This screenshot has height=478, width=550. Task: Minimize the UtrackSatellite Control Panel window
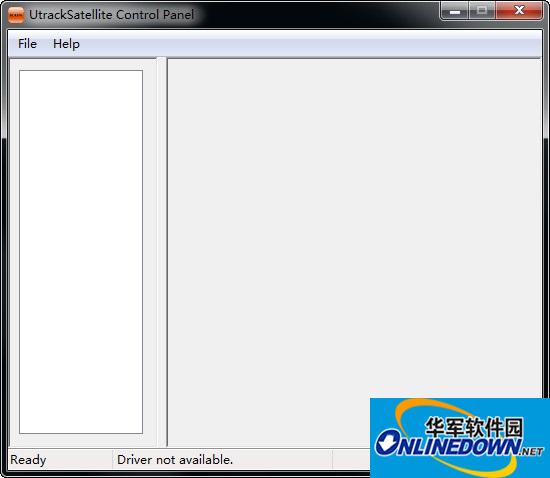(x=455, y=11)
